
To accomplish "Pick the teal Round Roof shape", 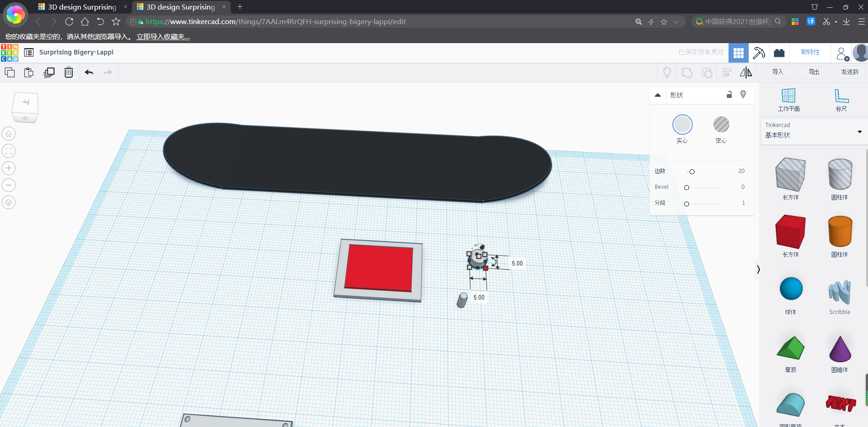I will point(790,405).
